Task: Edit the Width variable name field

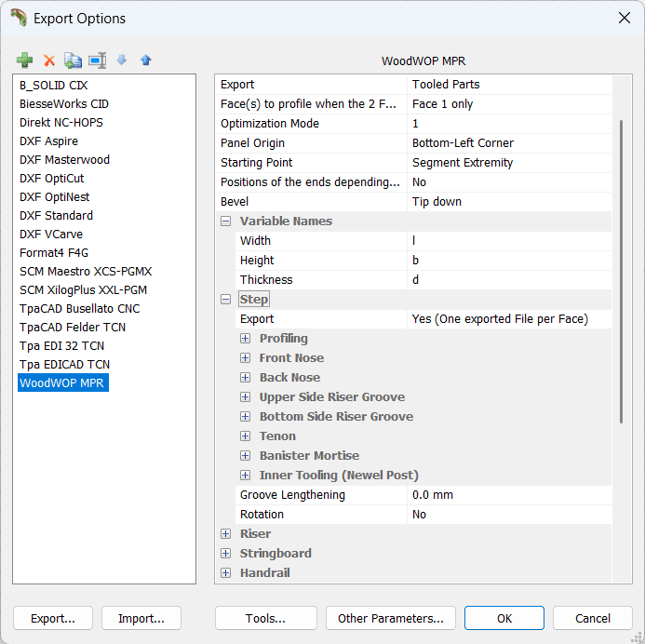Action: coord(509,241)
